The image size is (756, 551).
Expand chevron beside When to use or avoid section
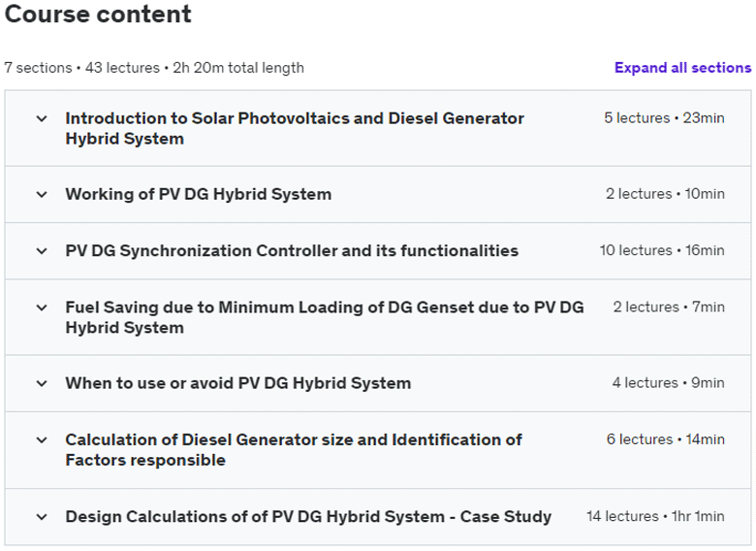pyautogui.click(x=42, y=383)
